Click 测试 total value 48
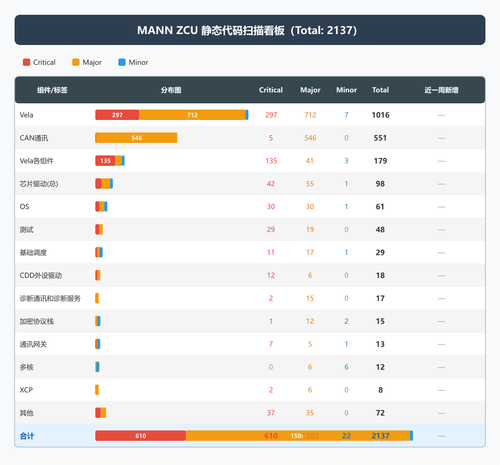 (380, 229)
